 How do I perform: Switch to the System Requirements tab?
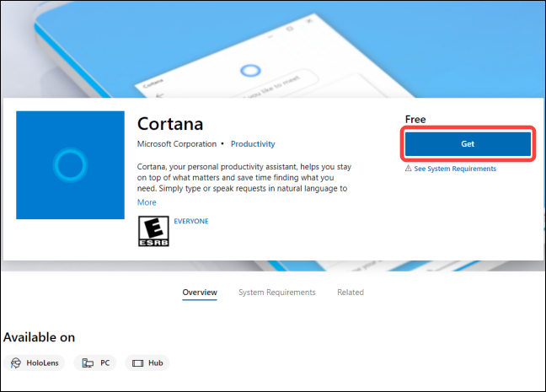point(276,293)
